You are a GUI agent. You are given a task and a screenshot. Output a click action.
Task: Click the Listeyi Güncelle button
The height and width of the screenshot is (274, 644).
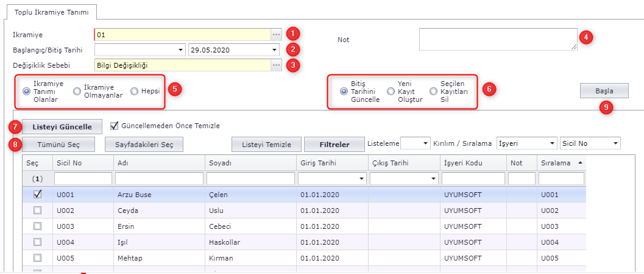pos(58,126)
